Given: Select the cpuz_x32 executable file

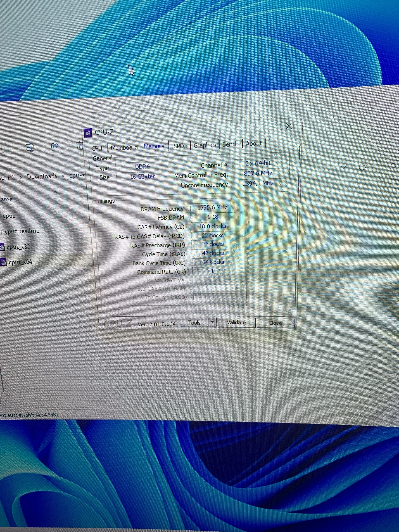Looking at the screenshot, I should click(18, 247).
